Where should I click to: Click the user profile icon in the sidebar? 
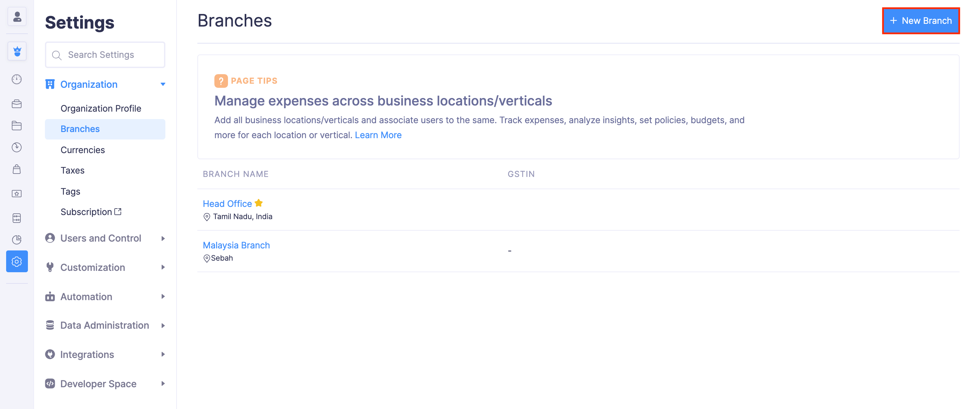[x=17, y=17]
